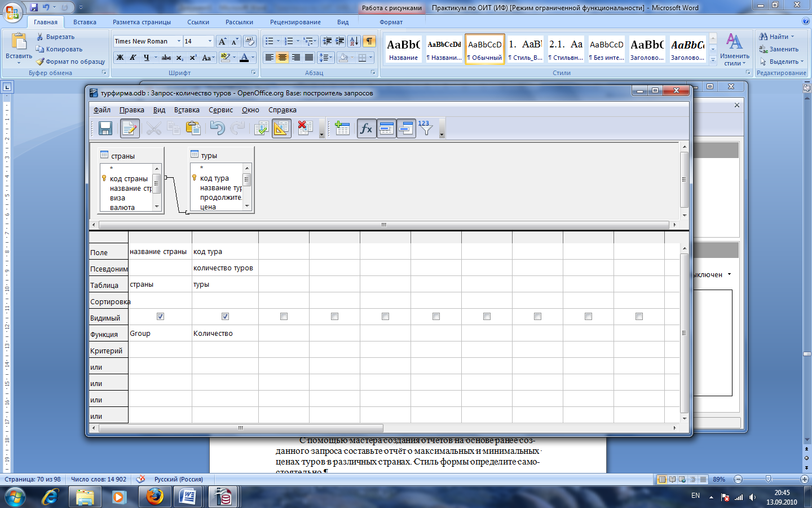Apply strikethrough abc formatting in Word

[166, 58]
